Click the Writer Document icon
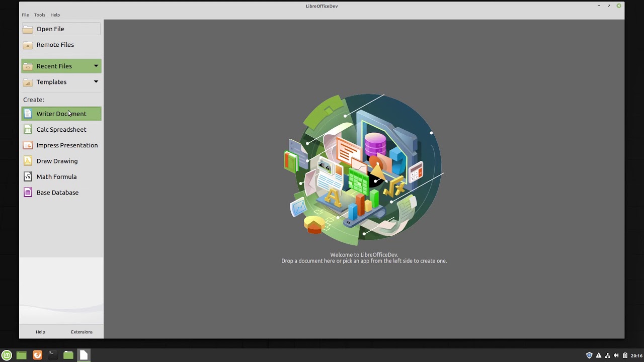Image resolution: width=644 pixels, height=362 pixels. [x=28, y=114]
